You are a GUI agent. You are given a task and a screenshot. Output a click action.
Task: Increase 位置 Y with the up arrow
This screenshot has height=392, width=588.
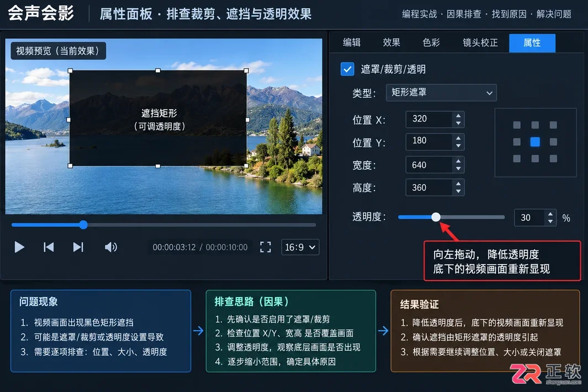[458, 138]
